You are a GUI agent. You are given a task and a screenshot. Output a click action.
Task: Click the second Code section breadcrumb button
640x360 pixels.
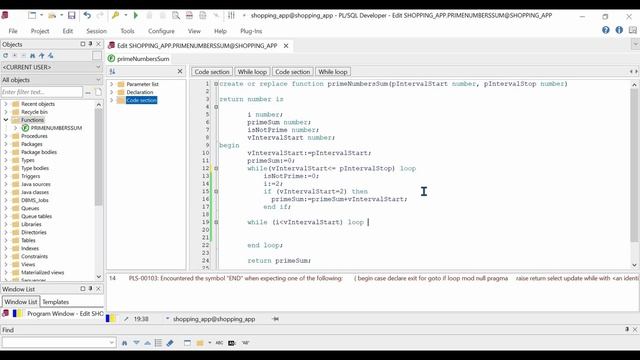point(293,72)
